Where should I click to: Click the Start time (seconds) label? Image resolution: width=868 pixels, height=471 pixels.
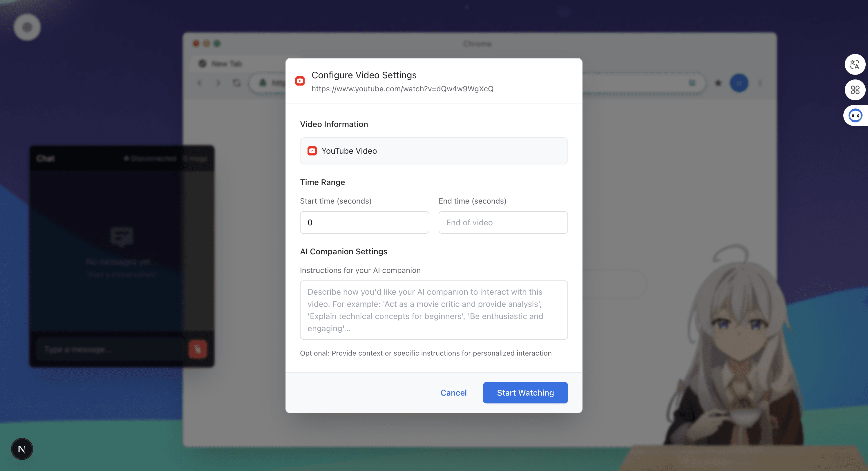coord(336,201)
